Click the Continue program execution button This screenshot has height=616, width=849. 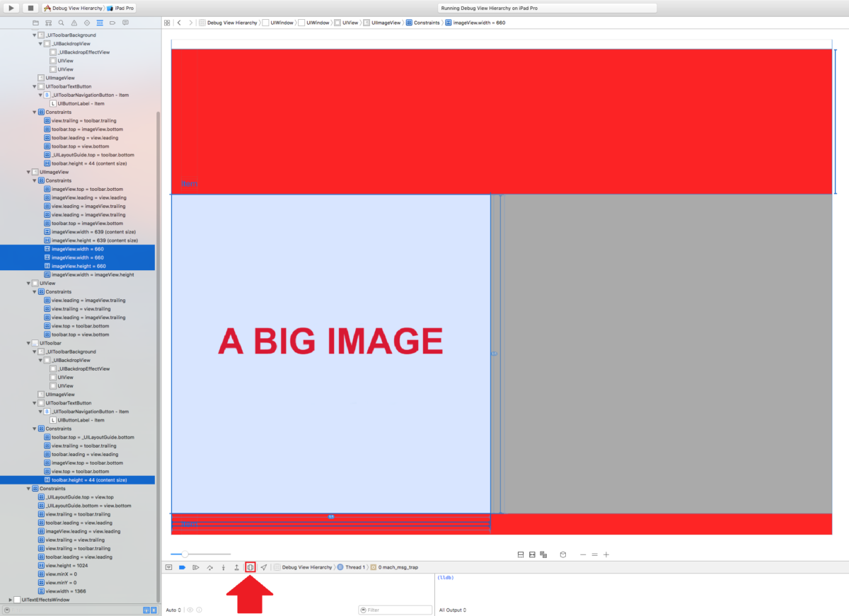click(195, 566)
